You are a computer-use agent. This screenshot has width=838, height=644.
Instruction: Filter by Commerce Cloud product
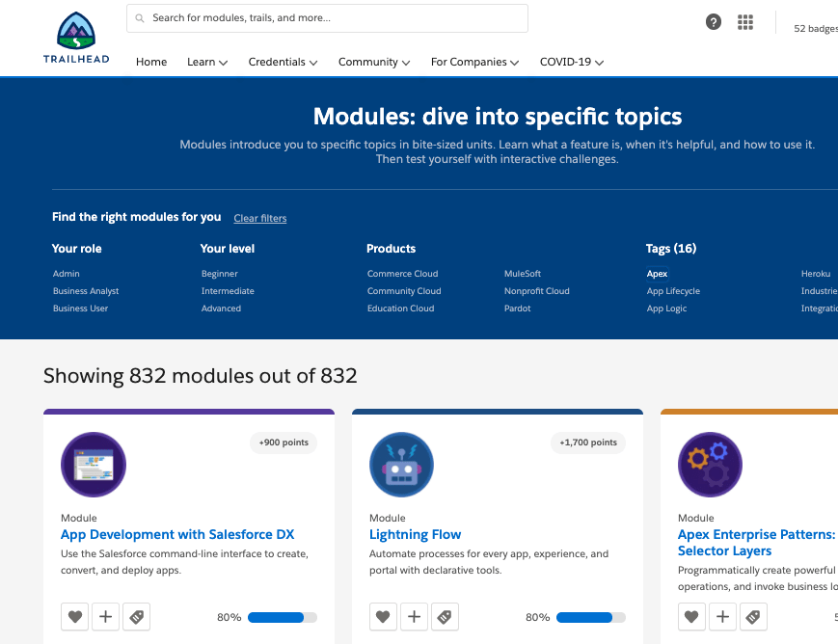402,274
